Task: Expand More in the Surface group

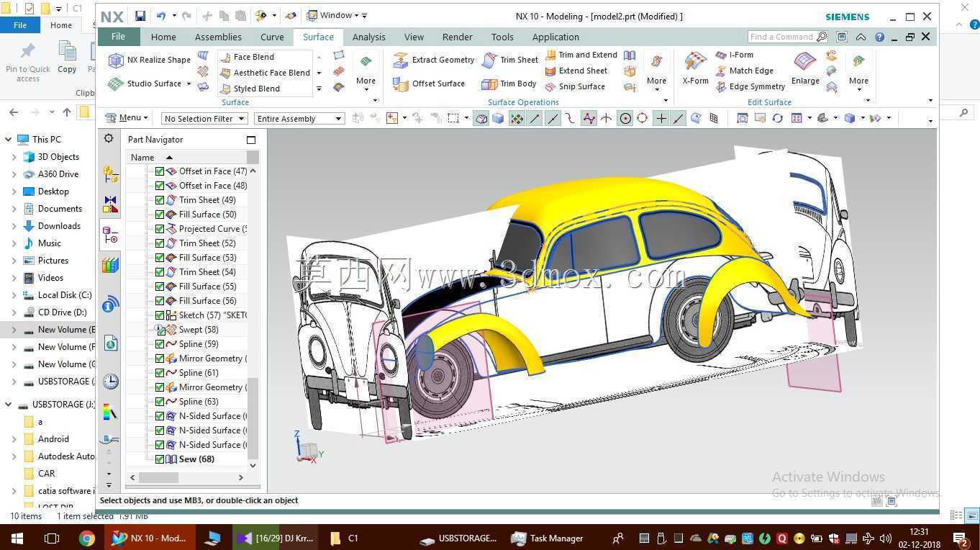Action: pyautogui.click(x=366, y=73)
